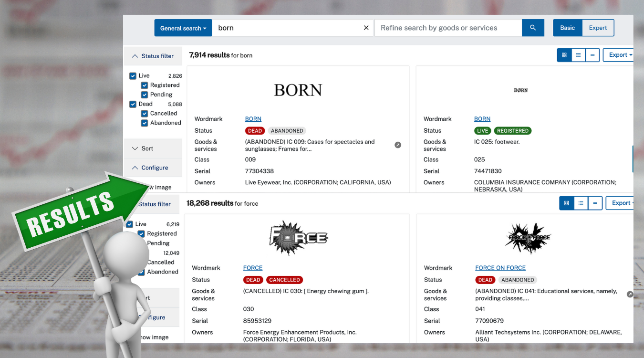644x358 pixels.
Task: Toggle the Live checkbox with 2,826 count
Action: [x=133, y=76]
